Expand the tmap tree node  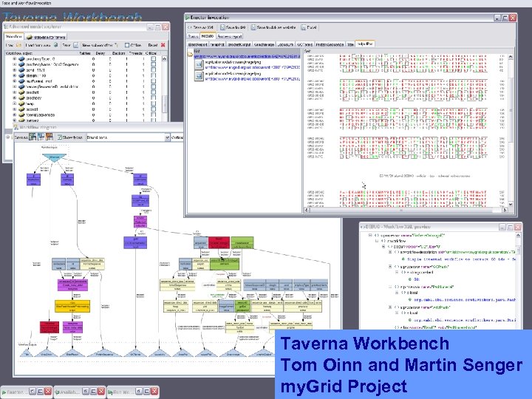[14, 103]
